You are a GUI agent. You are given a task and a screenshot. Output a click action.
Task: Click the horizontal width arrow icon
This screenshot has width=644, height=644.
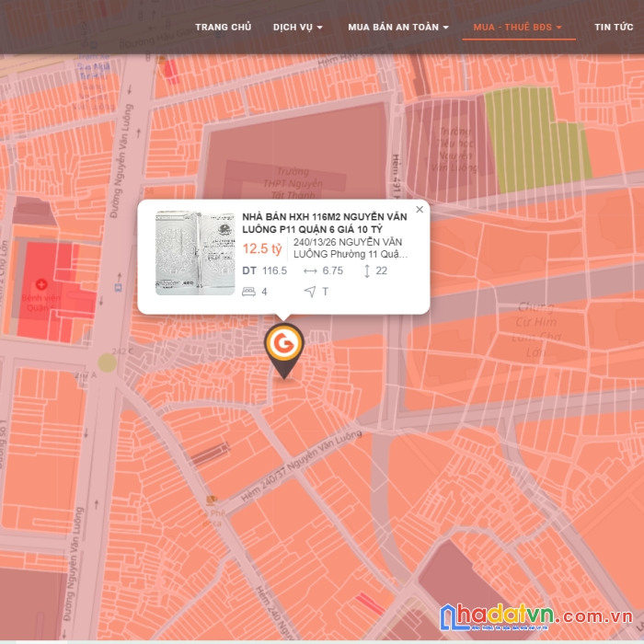310,271
